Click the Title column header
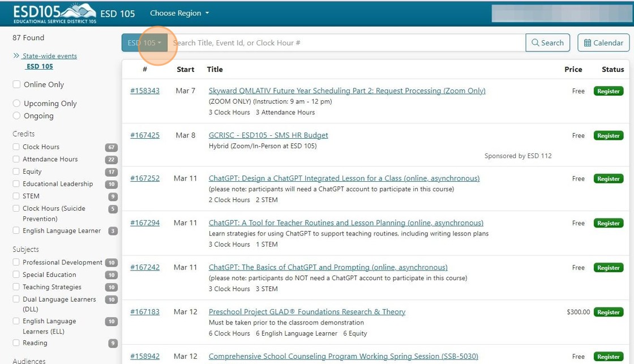This screenshot has width=634, height=364. point(215,70)
